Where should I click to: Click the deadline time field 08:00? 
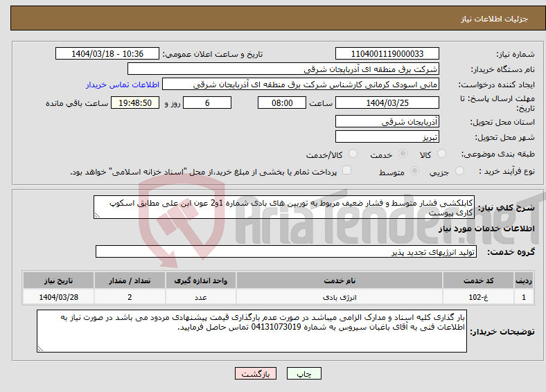click(282, 103)
